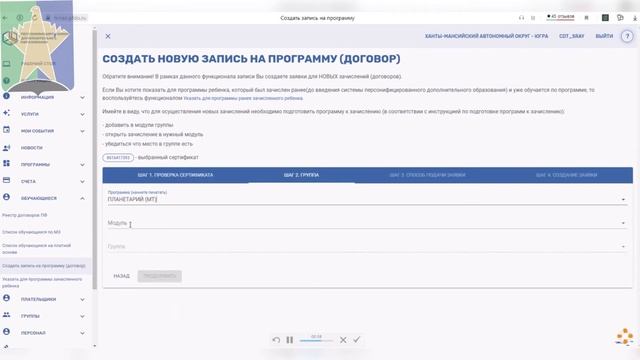Select Создать запись на программу (договор)
The width and height of the screenshot is (640, 360).
(44, 266)
